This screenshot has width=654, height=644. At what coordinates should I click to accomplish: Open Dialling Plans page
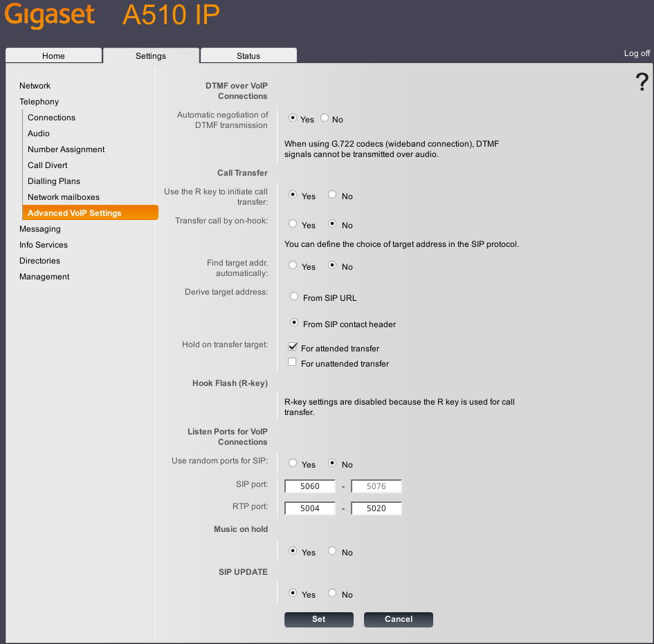coord(54,181)
